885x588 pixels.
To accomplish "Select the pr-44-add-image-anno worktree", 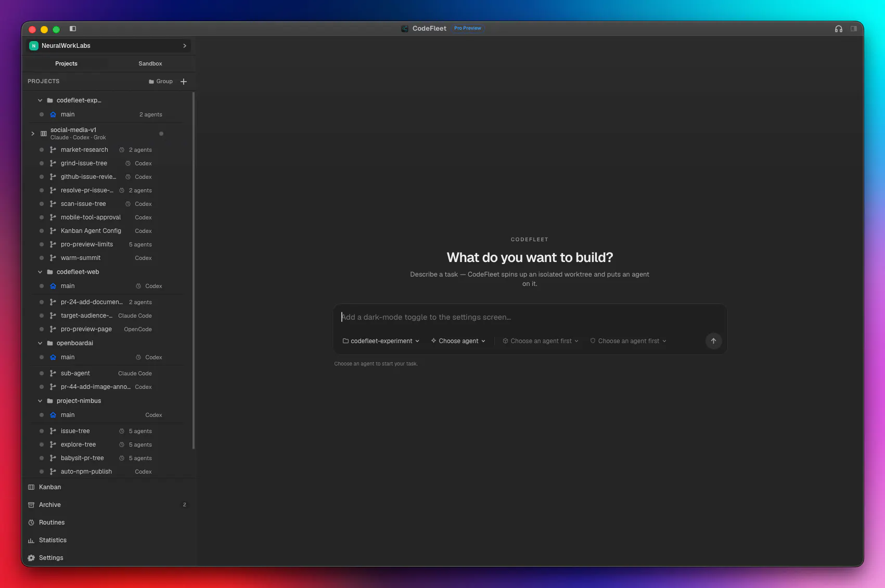I will 108,387.
